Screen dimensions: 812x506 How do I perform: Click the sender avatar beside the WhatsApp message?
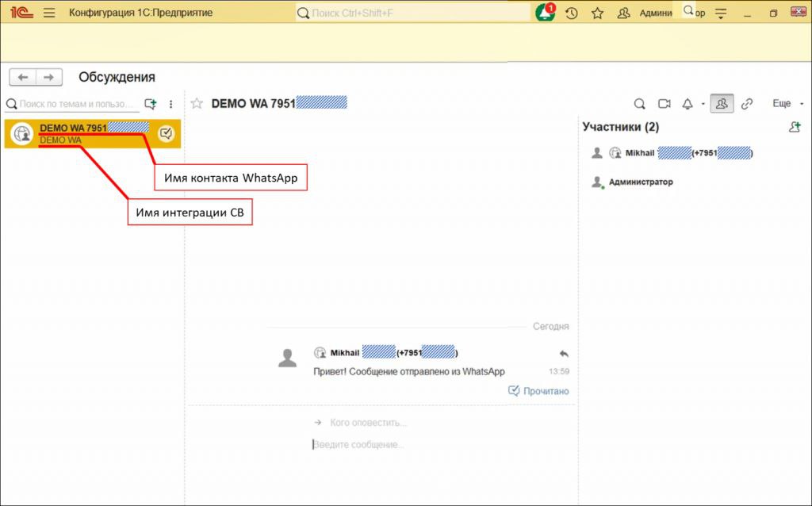pyautogui.click(x=287, y=358)
